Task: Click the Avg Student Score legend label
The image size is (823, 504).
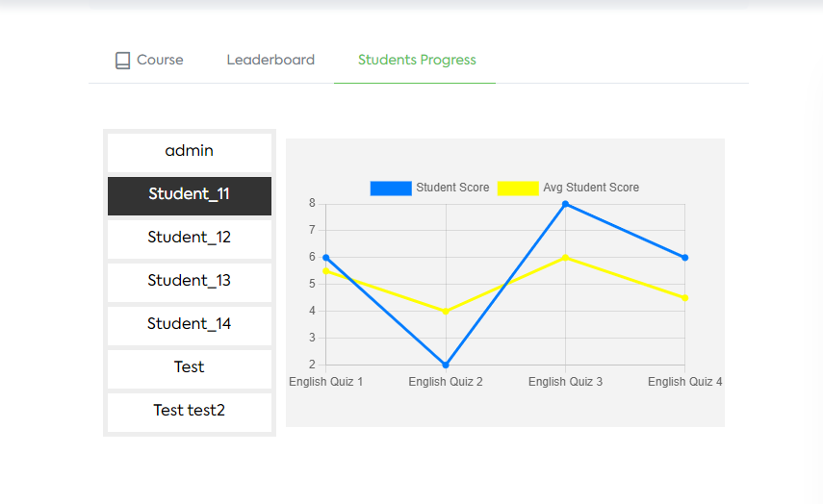Action: 591,188
